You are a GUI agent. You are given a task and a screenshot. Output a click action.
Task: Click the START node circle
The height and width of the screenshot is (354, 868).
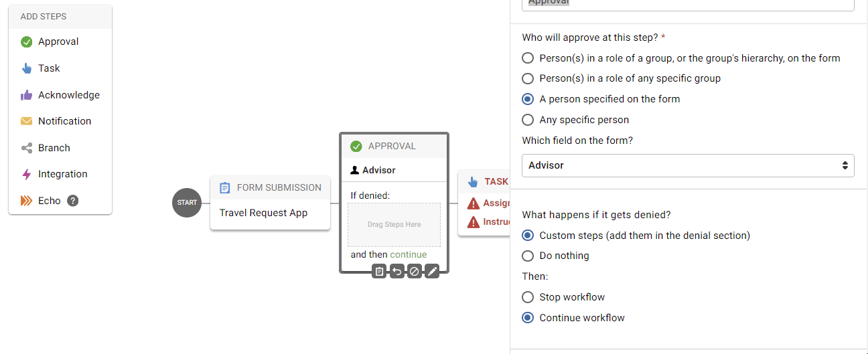187,203
